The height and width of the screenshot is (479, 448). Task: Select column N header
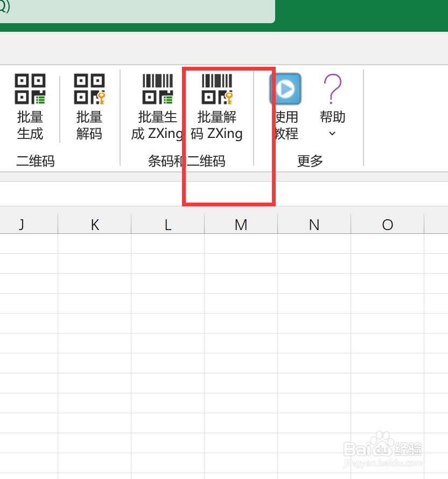point(314,225)
